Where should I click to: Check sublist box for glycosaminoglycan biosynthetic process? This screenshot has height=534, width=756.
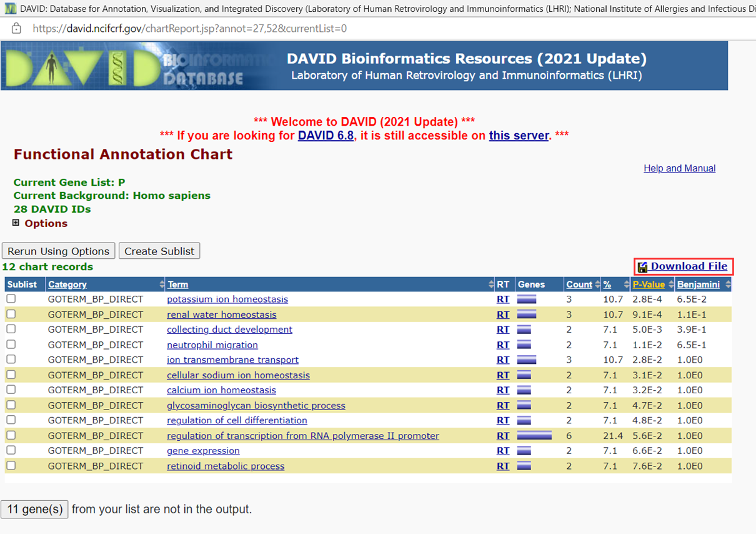[11, 405]
